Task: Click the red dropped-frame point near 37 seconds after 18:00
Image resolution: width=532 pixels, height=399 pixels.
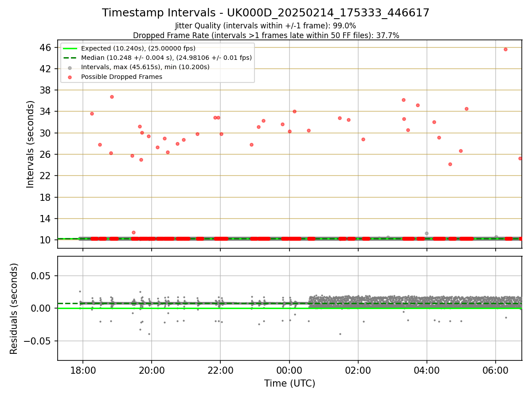Action: pyautogui.click(x=112, y=97)
